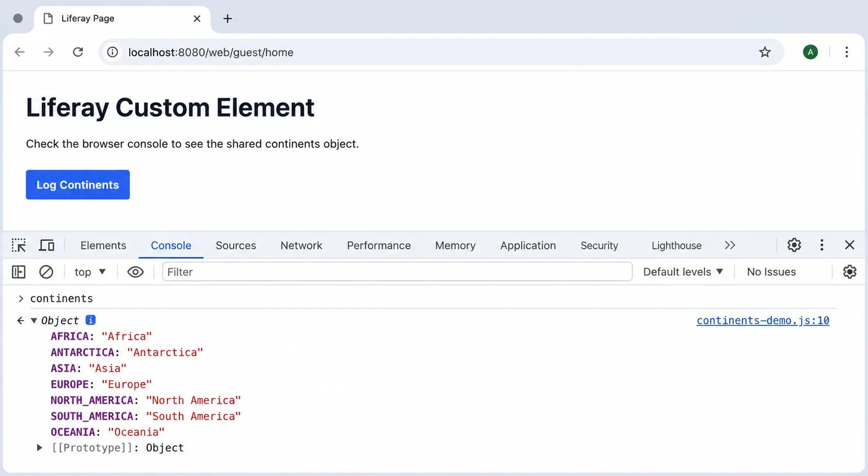868x476 pixels.
Task: Clear the console output
Action: coord(46,272)
